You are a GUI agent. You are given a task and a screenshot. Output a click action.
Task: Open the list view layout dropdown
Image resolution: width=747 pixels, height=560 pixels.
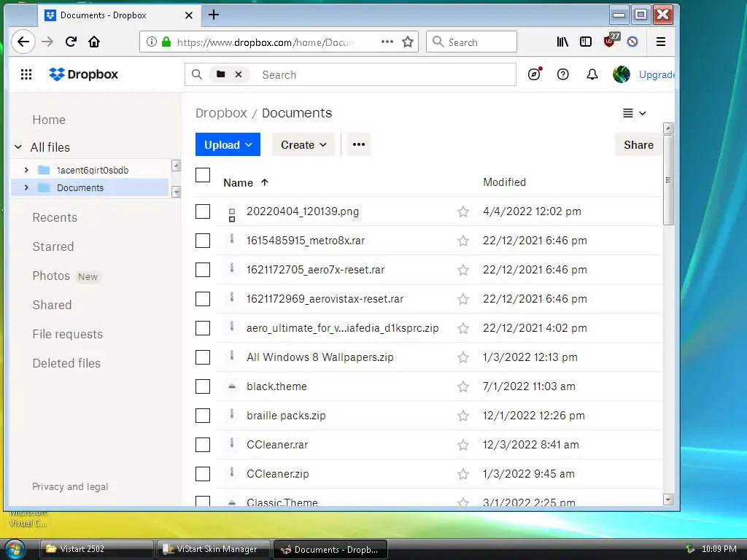[635, 113]
